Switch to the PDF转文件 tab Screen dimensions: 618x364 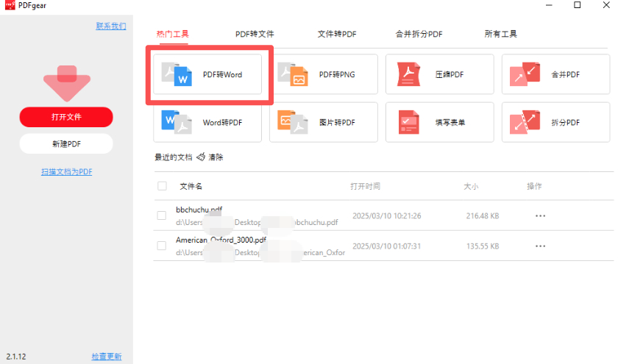(x=255, y=34)
